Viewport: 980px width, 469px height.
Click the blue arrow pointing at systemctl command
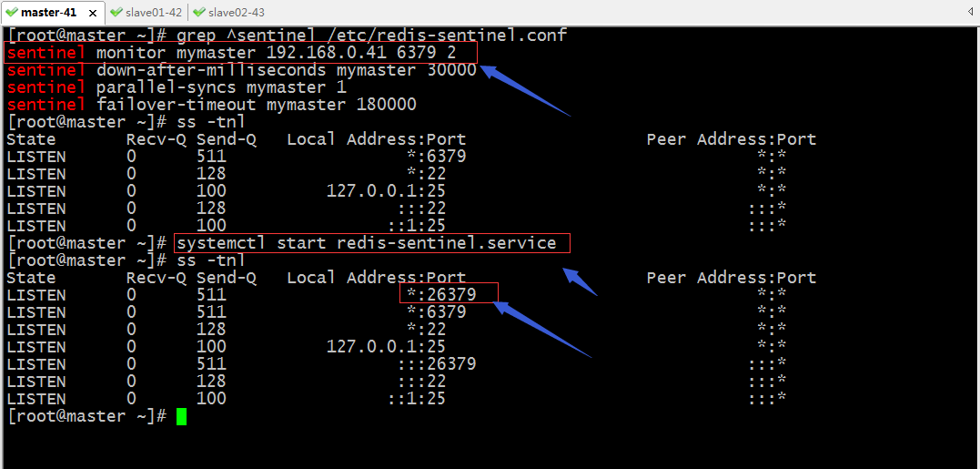pyautogui.click(x=581, y=281)
